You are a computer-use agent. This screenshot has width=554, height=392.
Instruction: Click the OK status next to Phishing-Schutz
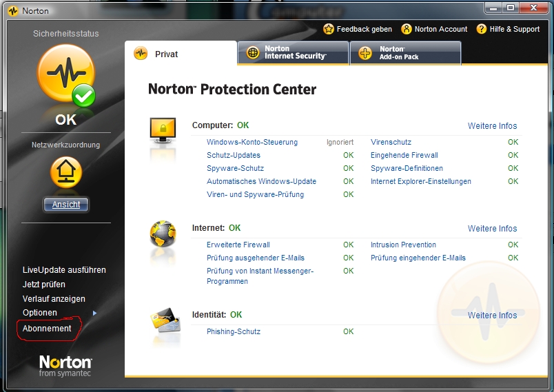click(x=349, y=331)
